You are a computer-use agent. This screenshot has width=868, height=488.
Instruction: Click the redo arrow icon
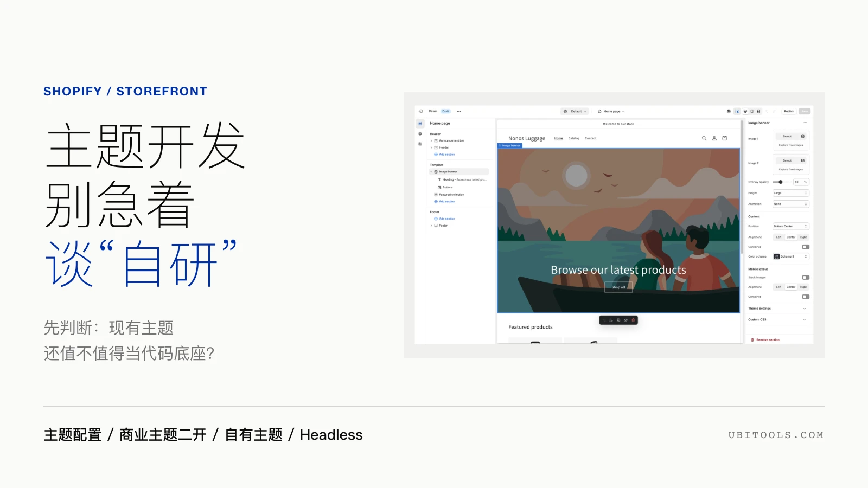click(775, 111)
